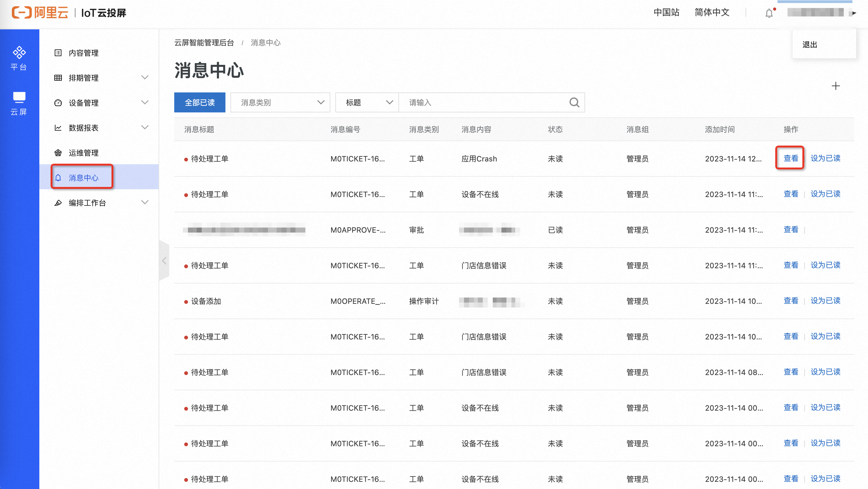The image size is (868, 489).
Task: Click the 应用Crash content cell
Action: [479, 159]
